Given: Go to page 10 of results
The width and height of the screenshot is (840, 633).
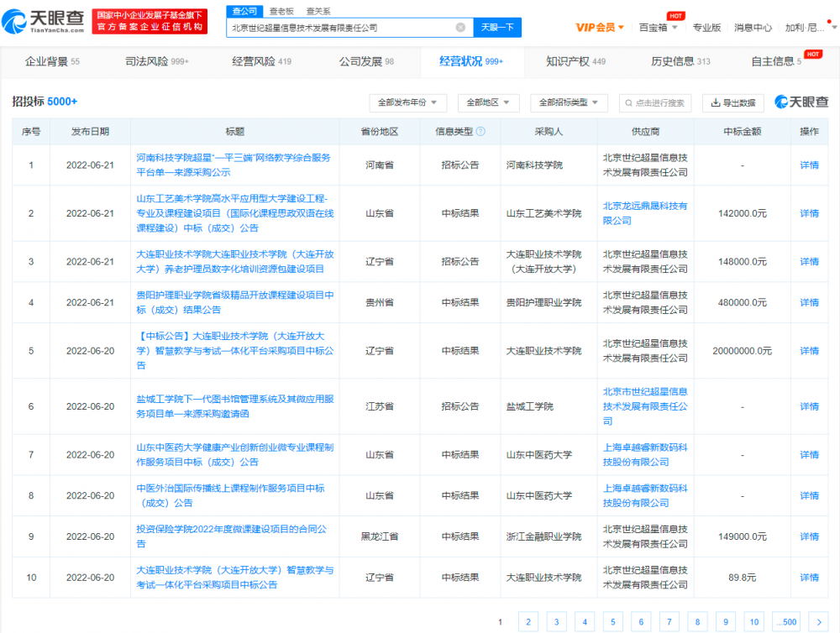Looking at the screenshot, I should [x=753, y=622].
